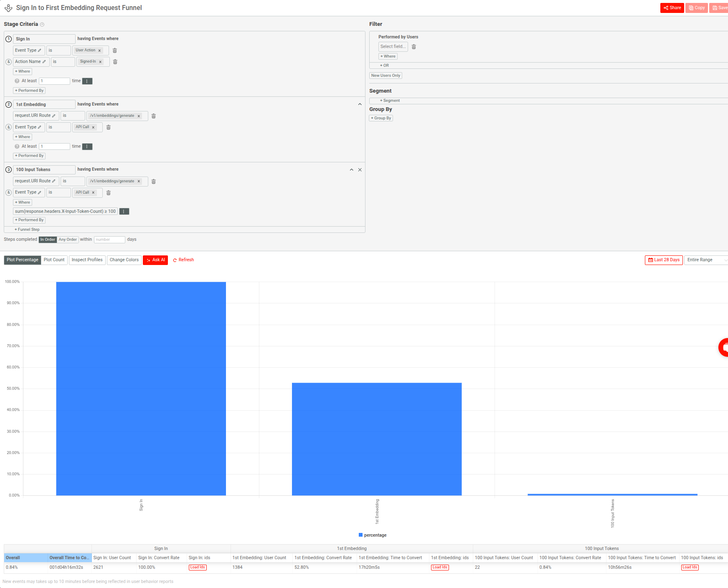Collapse the 1st Embedding stage
728x588 pixels.
[x=360, y=103]
